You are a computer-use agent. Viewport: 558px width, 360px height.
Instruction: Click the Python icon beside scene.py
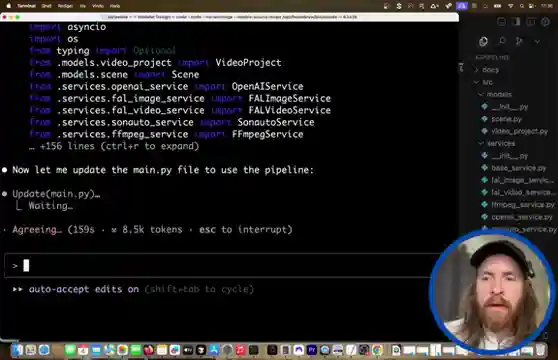point(484,119)
